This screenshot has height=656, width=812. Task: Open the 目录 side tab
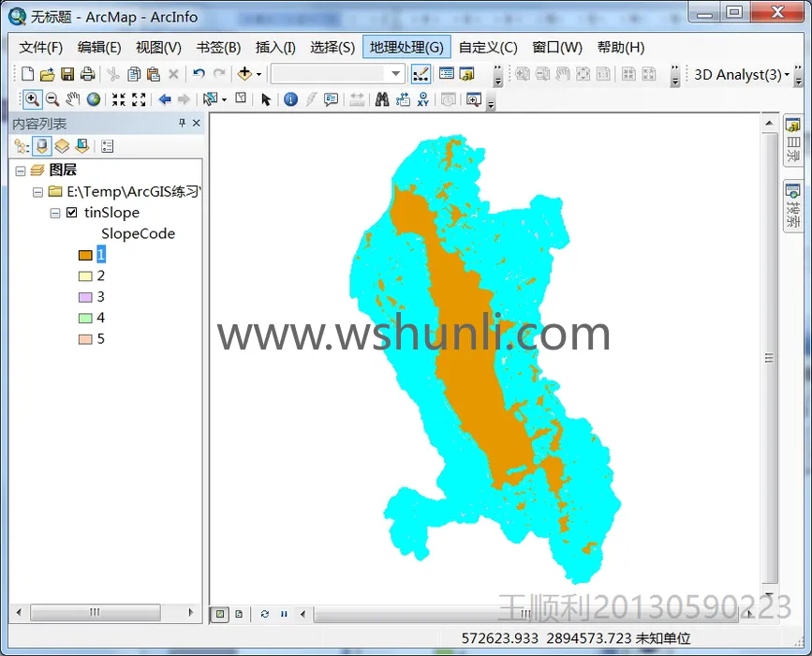[793, 140]
